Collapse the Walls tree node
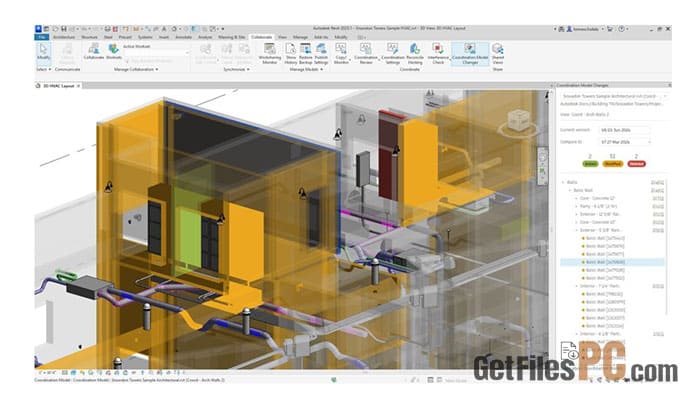 563,182
